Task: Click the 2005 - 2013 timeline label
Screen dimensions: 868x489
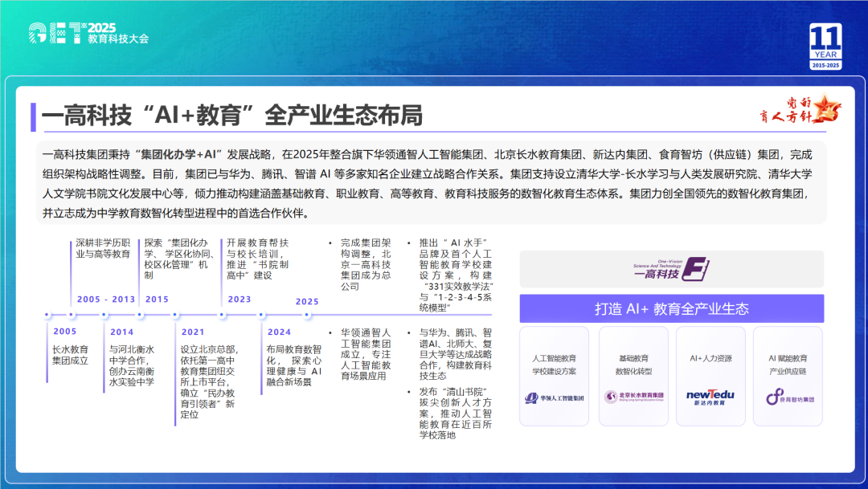Action: (x=106, y=299)
